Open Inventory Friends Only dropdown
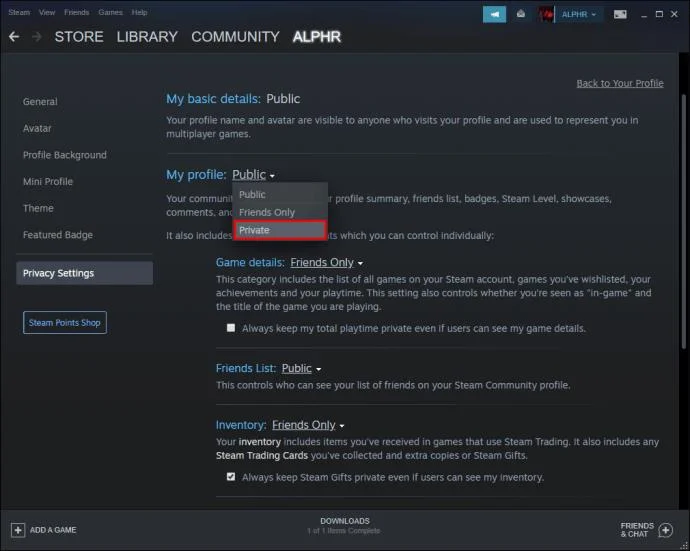This screenshot has width=690, height=551. pos(308,425)
